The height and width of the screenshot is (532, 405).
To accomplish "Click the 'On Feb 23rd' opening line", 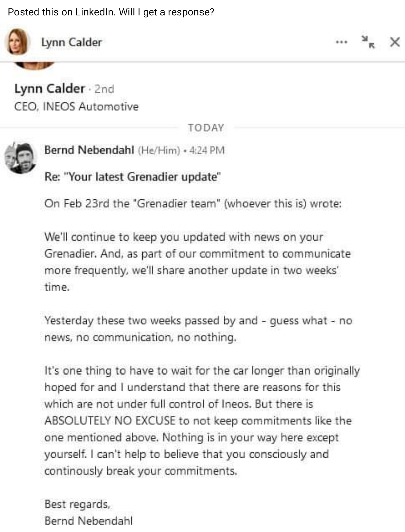I will (x=193, y=204).
